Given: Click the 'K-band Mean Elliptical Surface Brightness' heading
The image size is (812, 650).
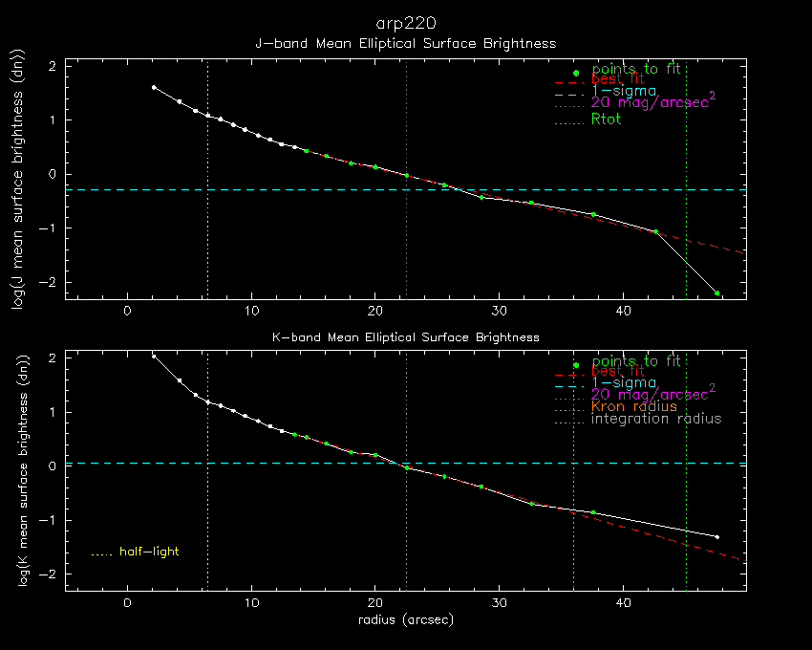Looking at the screenshot, I should pos(405,337).
